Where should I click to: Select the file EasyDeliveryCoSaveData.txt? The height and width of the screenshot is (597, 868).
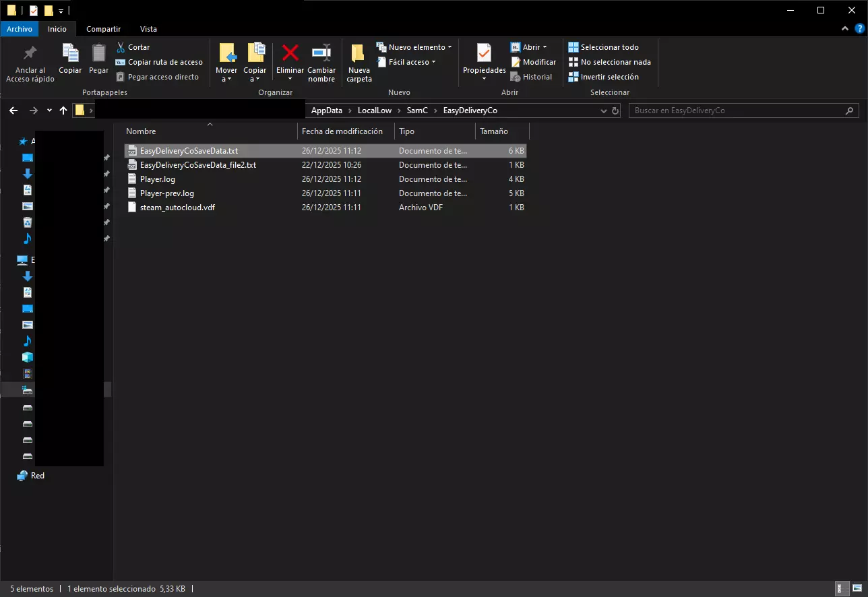pyautogui.click(x=189, y=151)
